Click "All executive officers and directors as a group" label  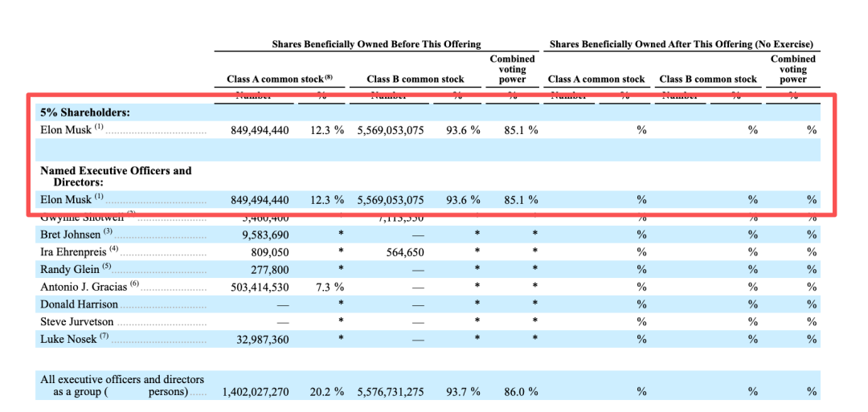tap(122, 386)
